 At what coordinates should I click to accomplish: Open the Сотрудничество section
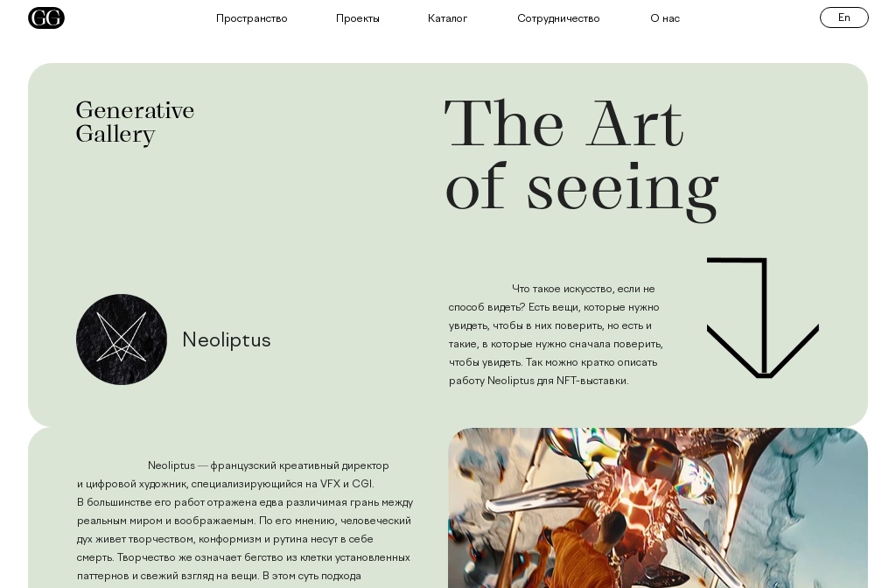coord(558,18)
